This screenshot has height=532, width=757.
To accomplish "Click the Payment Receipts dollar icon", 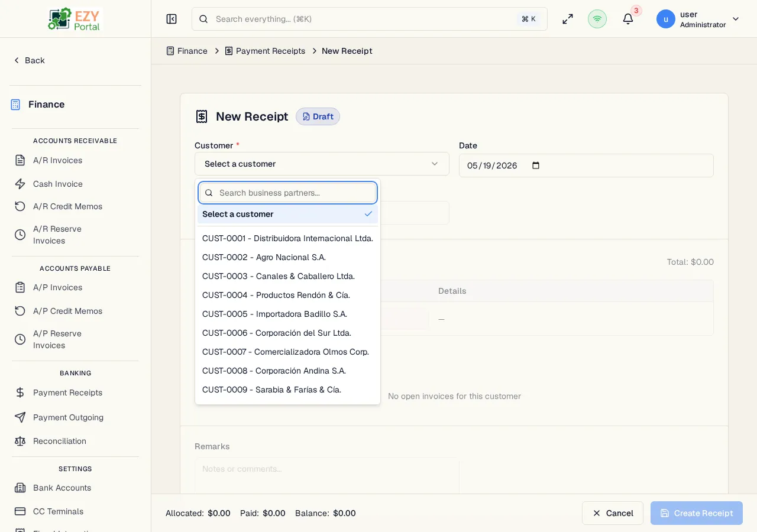I will pyautogui.click(x=20, y=392).
